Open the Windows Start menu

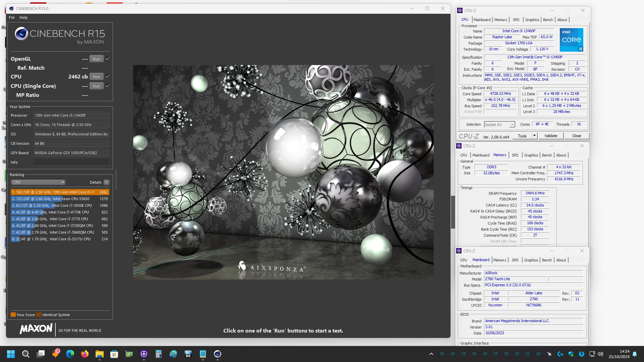pyautogui.click(x=11, y=354)
